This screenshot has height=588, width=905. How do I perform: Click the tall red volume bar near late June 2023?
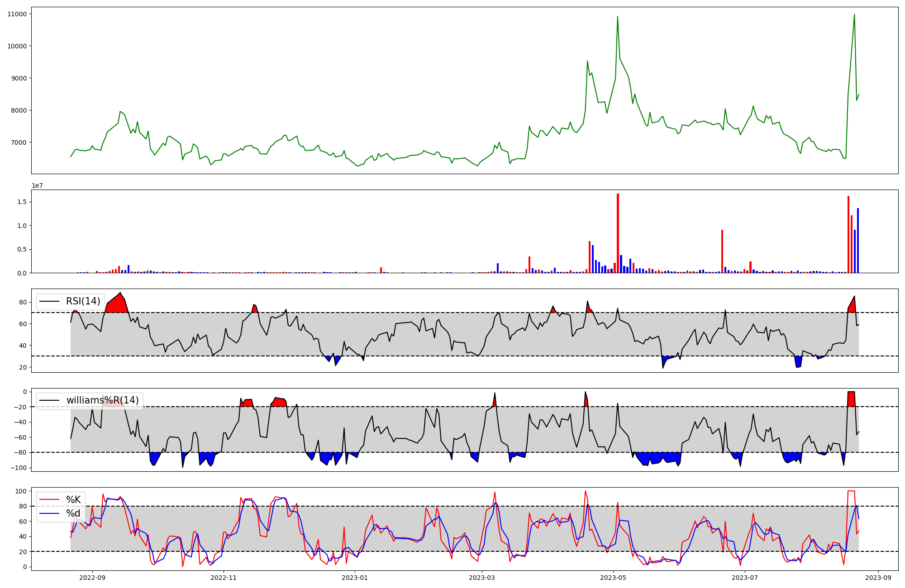(722, 251)
